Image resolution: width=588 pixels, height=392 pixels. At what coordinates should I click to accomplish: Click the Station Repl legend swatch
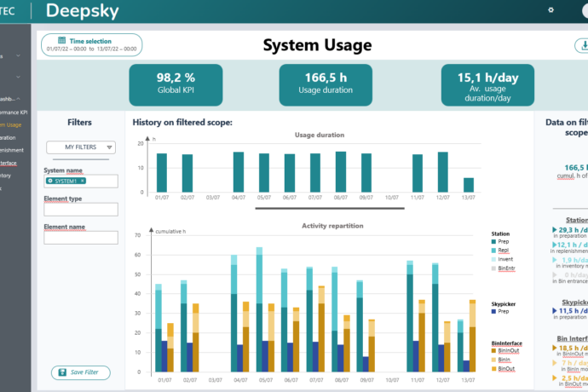(493, 251)
